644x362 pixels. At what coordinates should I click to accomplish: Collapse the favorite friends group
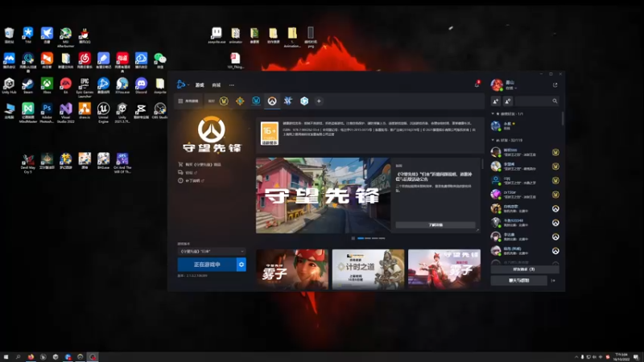508,113
